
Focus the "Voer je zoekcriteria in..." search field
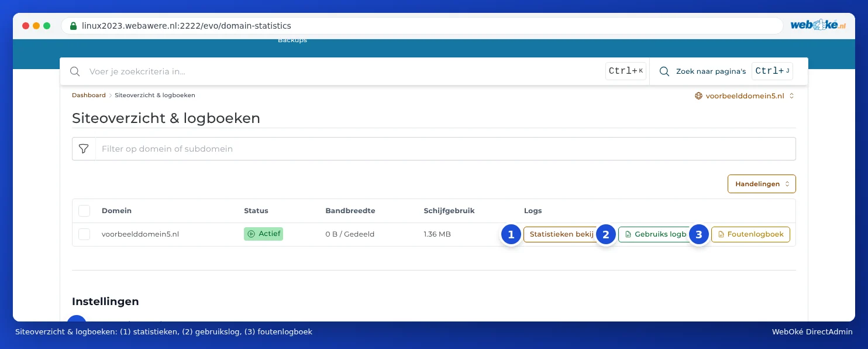(x=345, y=71)
